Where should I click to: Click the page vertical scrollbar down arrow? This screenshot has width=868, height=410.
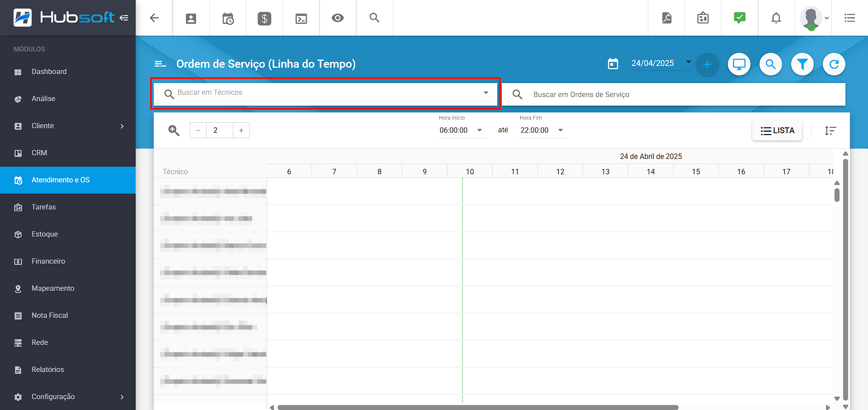coord(845,407)
